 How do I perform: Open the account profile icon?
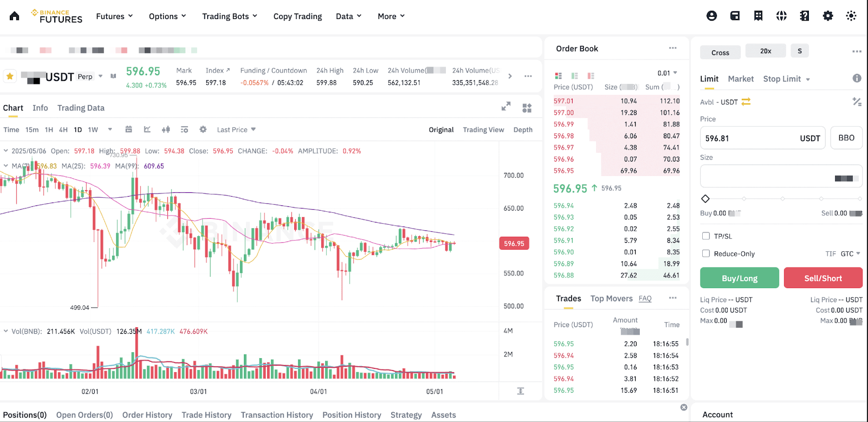tap(711, 16)
